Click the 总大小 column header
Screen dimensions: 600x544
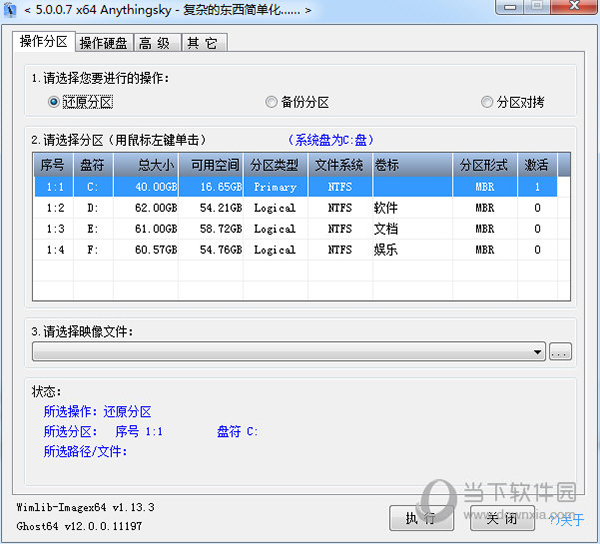(146, 165)
